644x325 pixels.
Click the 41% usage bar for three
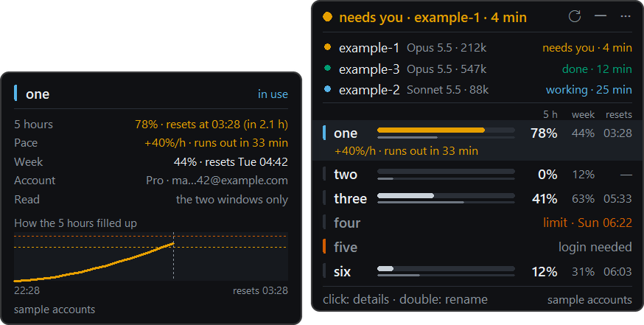(x=405, y=195)
